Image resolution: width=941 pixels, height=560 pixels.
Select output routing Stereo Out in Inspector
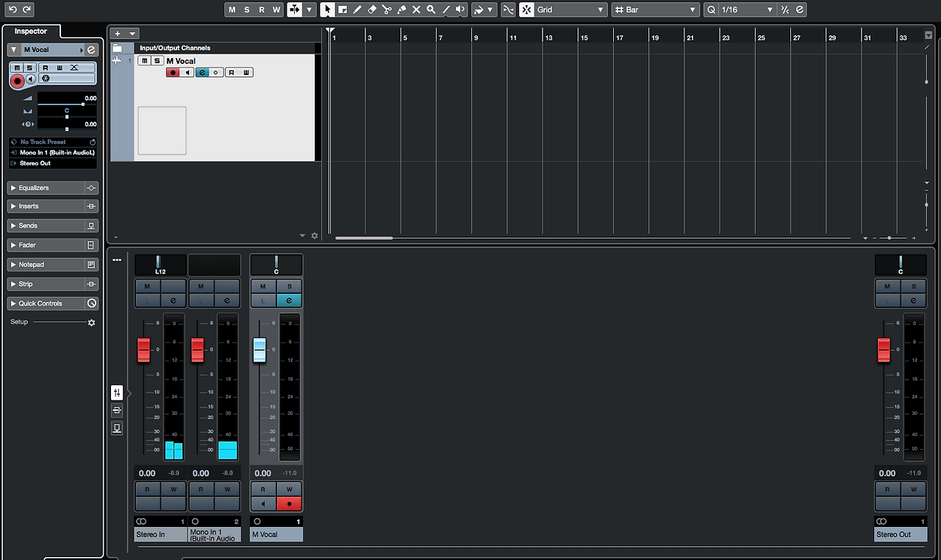pos(53,163)
